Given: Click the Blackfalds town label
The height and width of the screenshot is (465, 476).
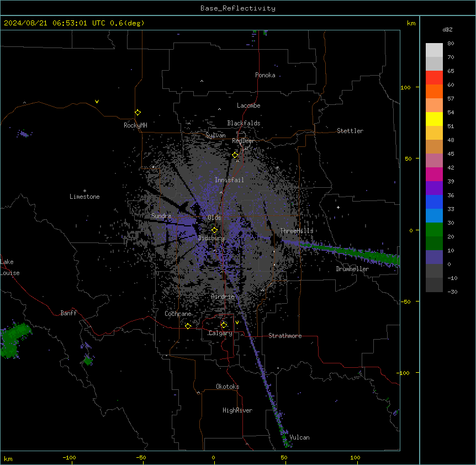Looking at the screenshot, I should pyautogui.click(x=244, y=123).
